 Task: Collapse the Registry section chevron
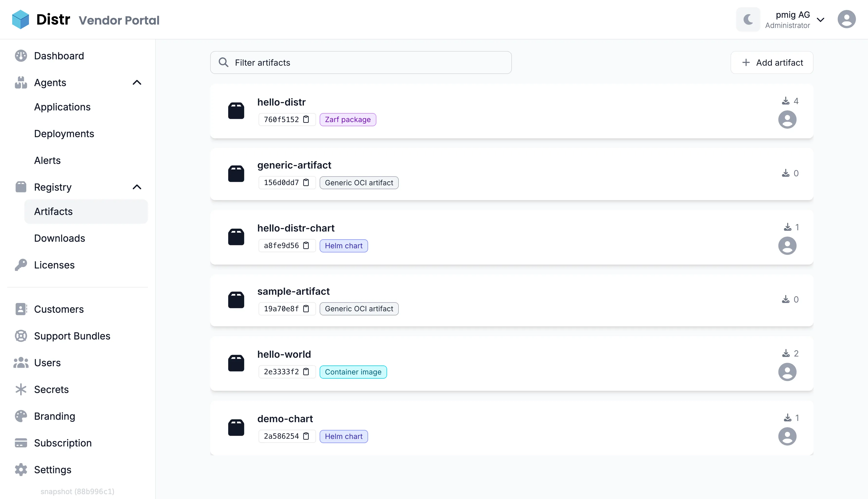pyautogui.click(x=137, y=187)
